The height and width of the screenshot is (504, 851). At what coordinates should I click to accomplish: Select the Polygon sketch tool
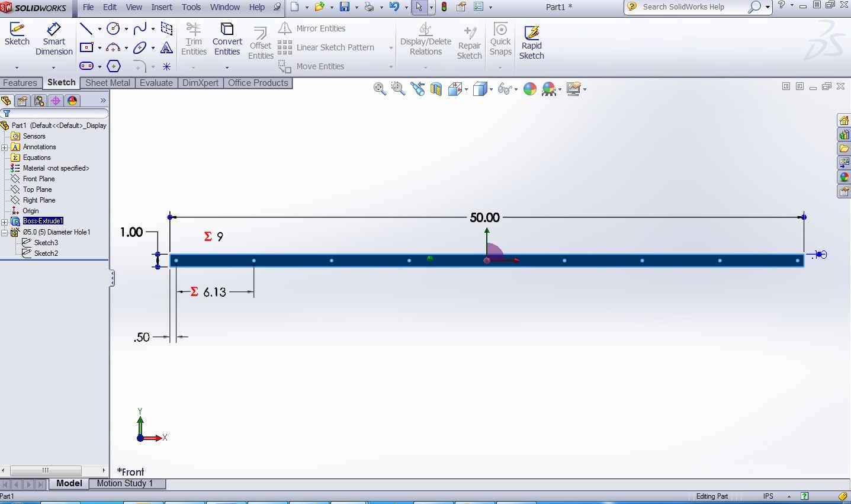click(x=114, y=66)
